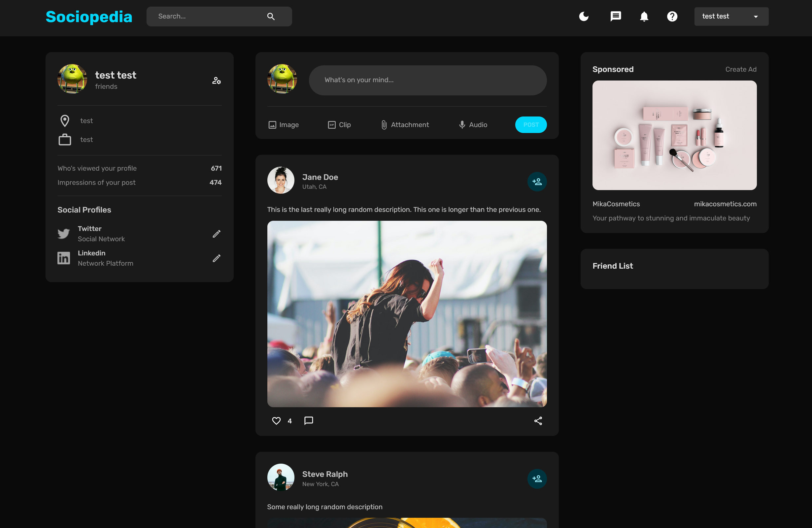Select the Image upload option
This screenshot has width=812, height=528.
(x=284, y=125)
